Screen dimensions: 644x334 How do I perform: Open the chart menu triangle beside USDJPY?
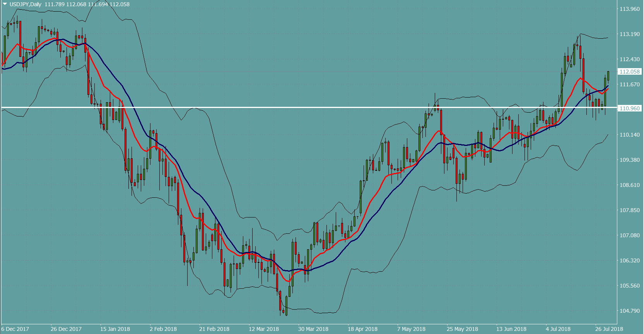click(x=5, y=4)
